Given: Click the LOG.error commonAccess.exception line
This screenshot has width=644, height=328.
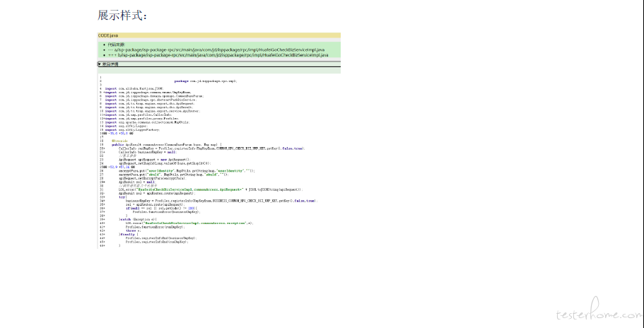Looking at the screenshot, I should [189, 223].
